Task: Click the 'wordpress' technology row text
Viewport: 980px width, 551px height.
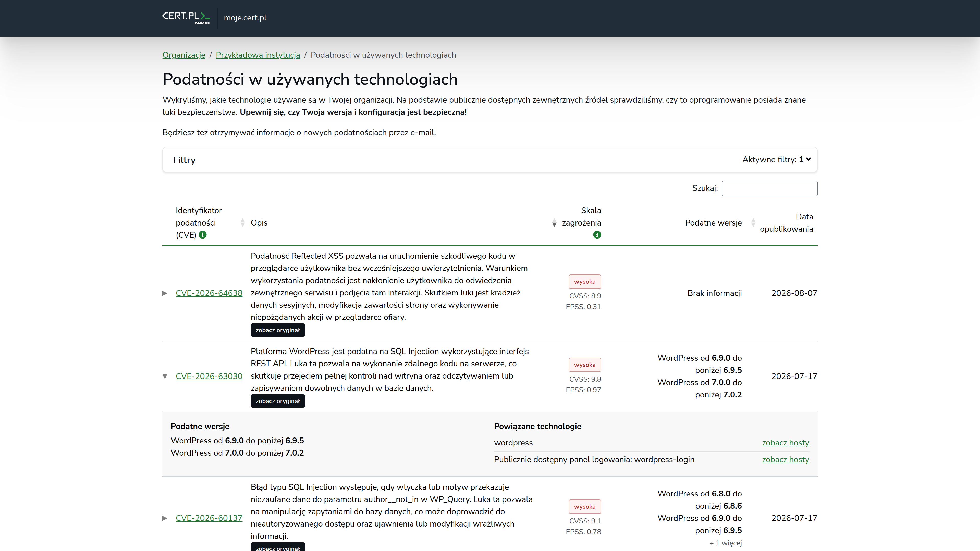Action: click(513, 443)
